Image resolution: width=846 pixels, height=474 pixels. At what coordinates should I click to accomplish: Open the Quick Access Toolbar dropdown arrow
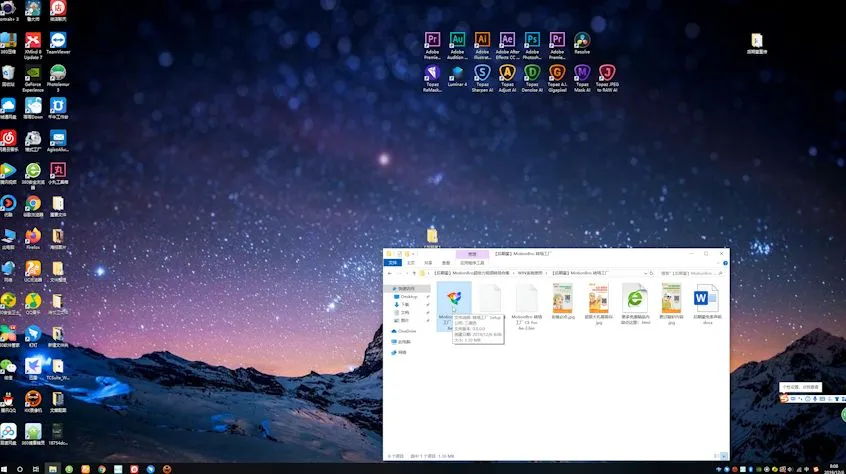click(413, 253)
